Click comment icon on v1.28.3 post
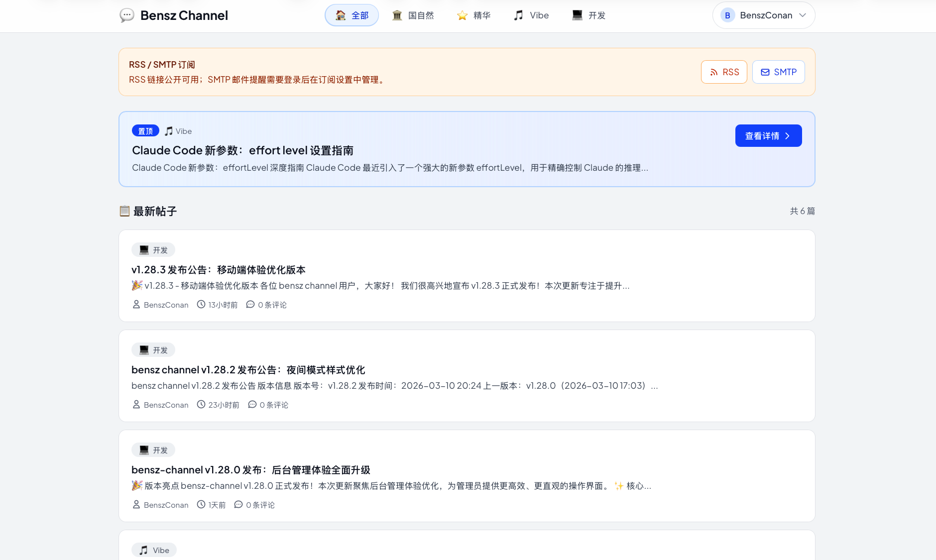The image size is (936, 560). pos(250,305)
